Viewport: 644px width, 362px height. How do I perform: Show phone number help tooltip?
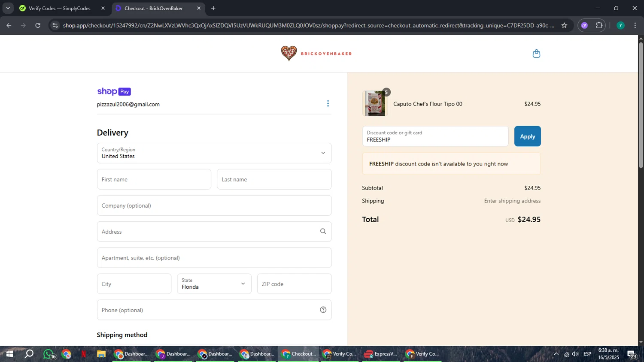point(323,310)
